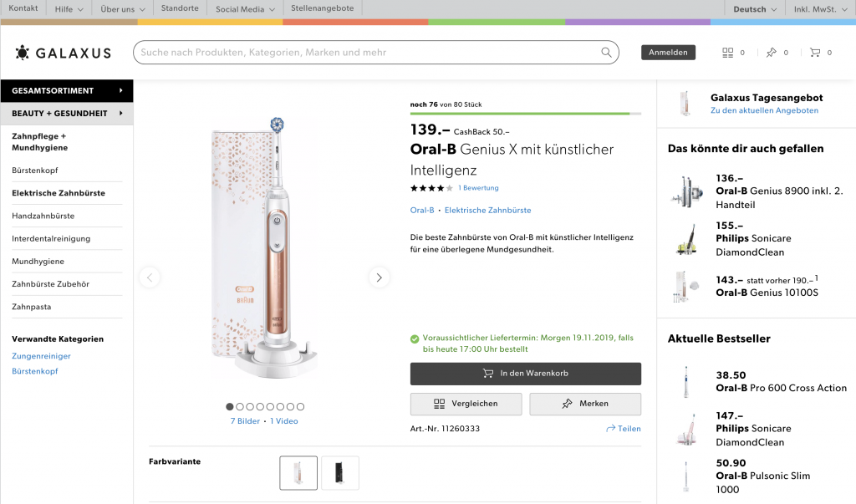
Task: Select the fourth image carousel dot
Action: (x=260, y=407)
